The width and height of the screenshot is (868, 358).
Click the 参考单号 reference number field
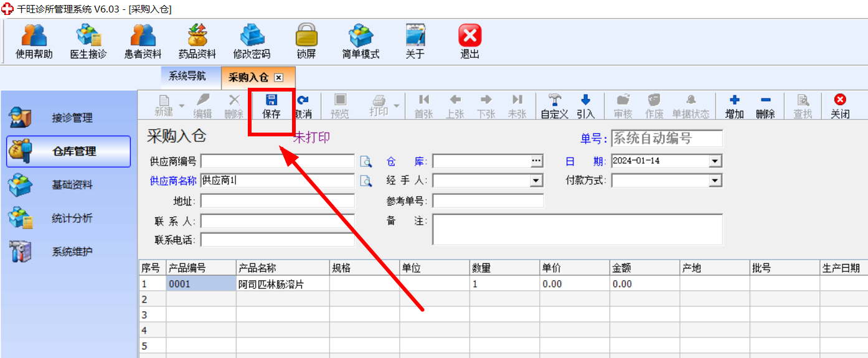[x=488, y=200]
